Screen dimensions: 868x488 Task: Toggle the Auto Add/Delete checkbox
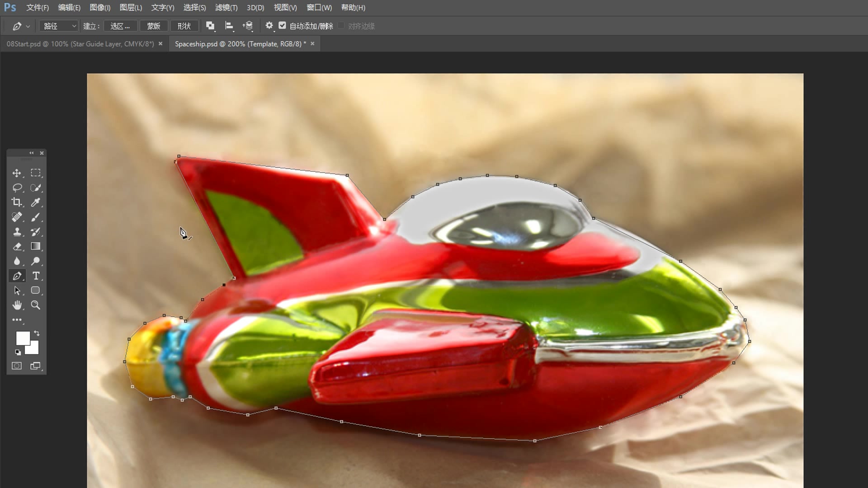283,26
